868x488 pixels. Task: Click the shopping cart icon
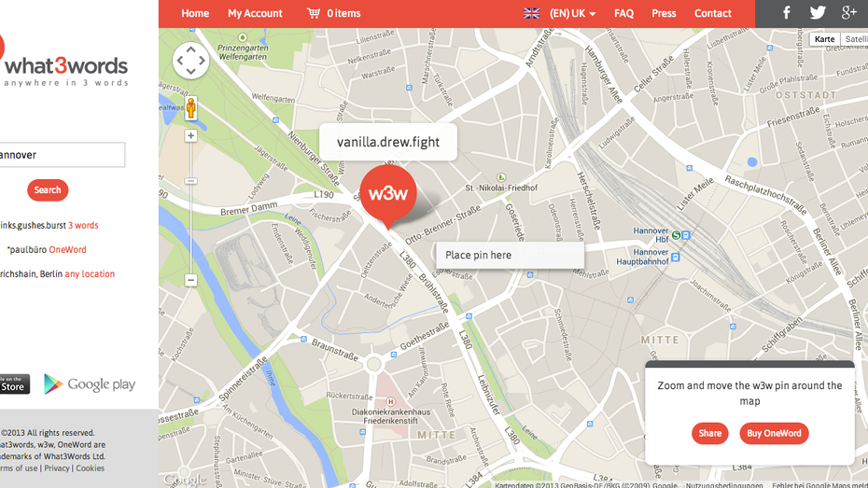(313, 13)
